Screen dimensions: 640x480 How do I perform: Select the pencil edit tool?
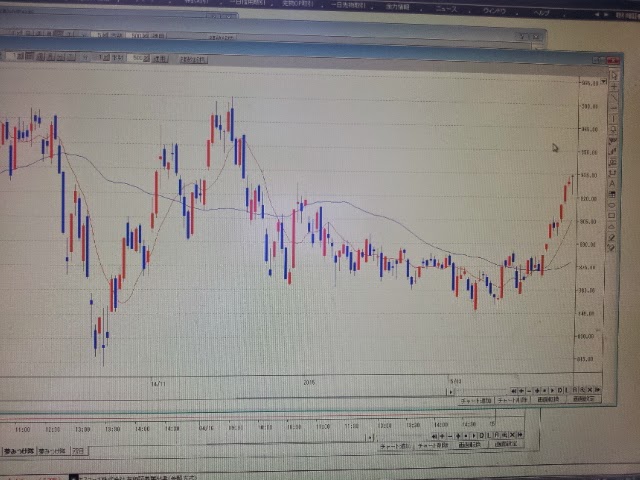click(611, 237)
